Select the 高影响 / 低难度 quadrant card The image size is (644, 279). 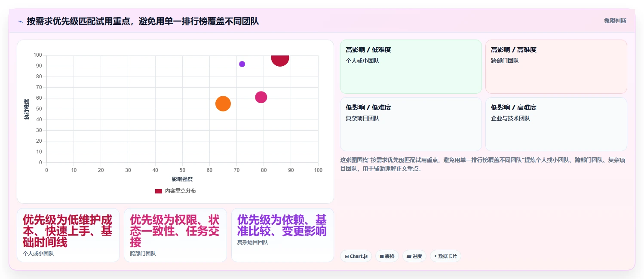coord(411,67)
